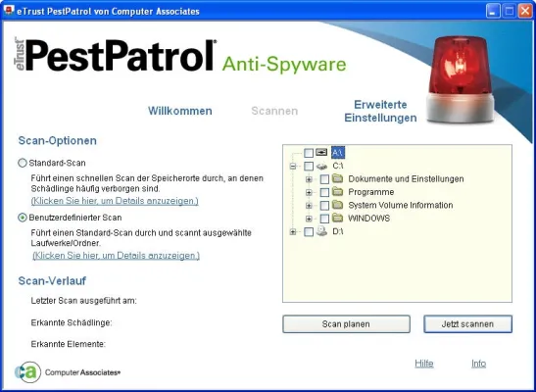
Task: Start scan with Jetzt scannen button
Action: click(467, 324)
